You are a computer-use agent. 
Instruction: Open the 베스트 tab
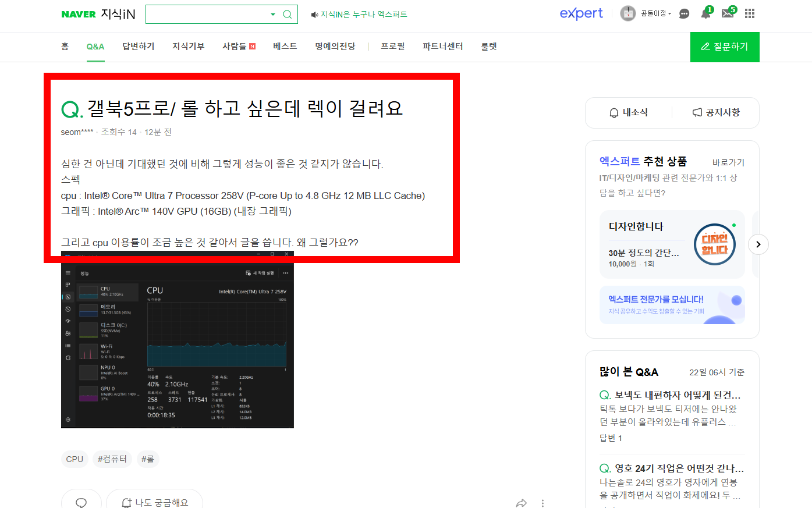285,47
